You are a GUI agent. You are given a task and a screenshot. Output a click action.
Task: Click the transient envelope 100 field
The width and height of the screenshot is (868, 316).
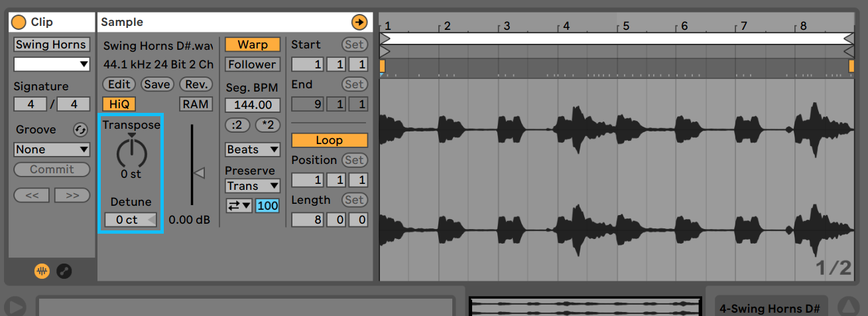click(268, 206)
